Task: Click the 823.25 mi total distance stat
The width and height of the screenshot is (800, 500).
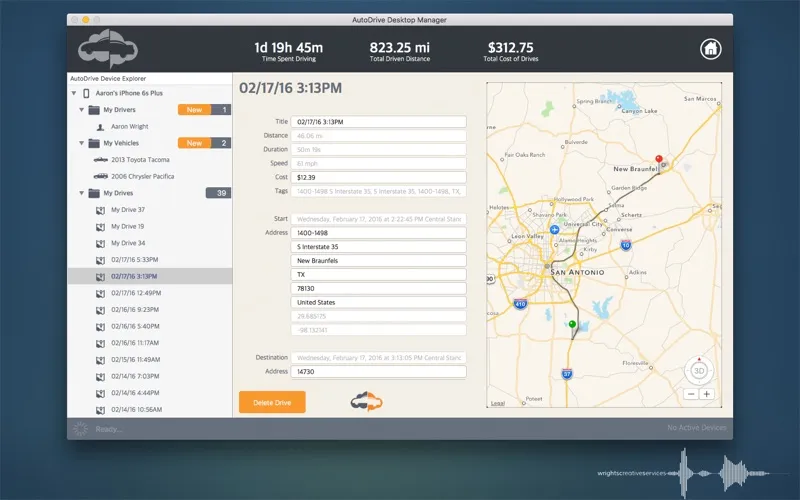Action: click(x=399, y=52)
